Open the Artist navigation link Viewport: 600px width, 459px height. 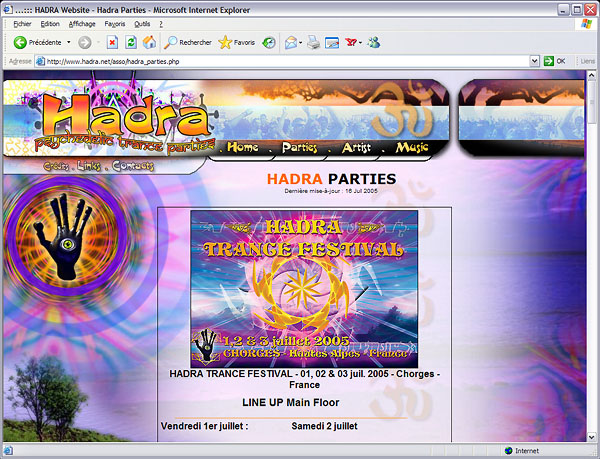[x=356, y=147]
